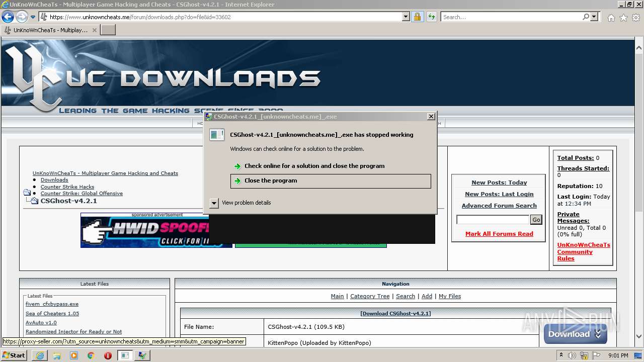Open Threads Started link
The width and height of the screenshot is (644, 362).
point(583,168)
